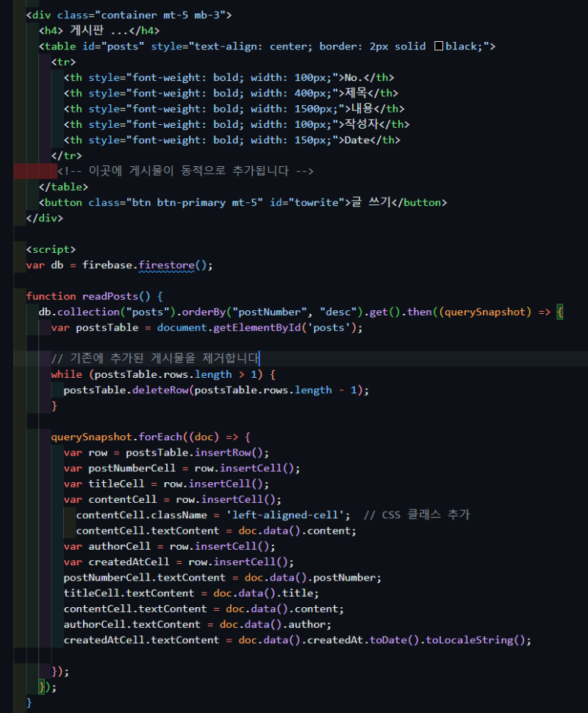588x713 pixels.
Task: Click the while keyword in loop
Action: point(67,374)
